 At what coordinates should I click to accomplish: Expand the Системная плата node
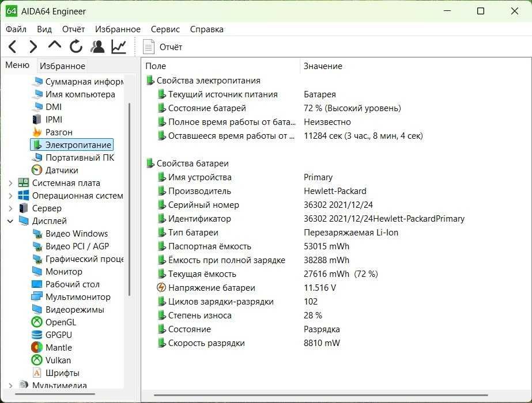click(10, 183)
